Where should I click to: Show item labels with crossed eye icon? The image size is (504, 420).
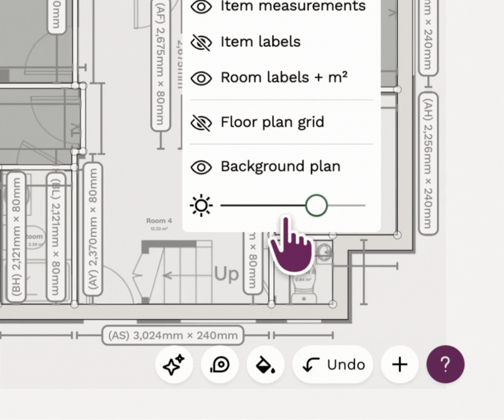201,42
